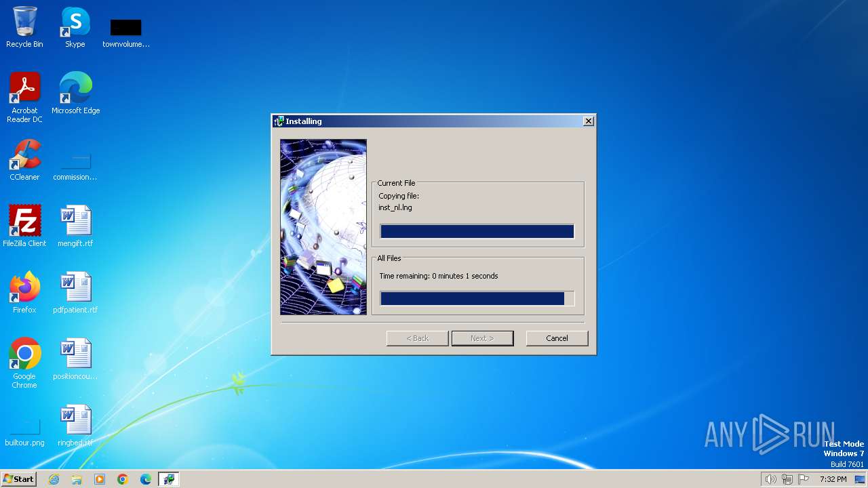Open Internet Explorer from taskbar

click(x=54, y=479)
